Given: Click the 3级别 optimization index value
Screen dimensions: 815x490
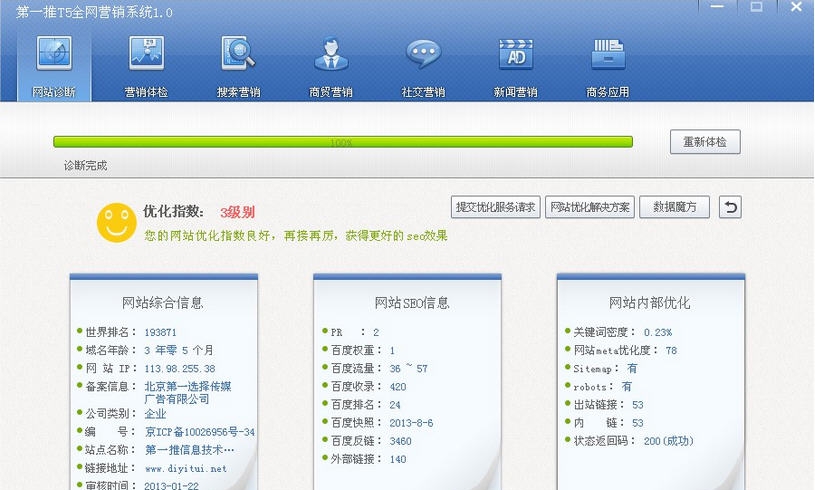Looking at the screenshot, I should click(237, 213).
